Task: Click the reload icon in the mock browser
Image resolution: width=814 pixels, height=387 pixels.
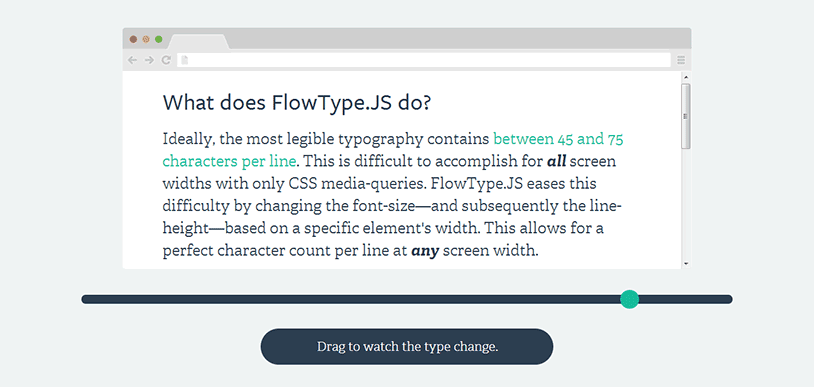Action: [166, 60]
